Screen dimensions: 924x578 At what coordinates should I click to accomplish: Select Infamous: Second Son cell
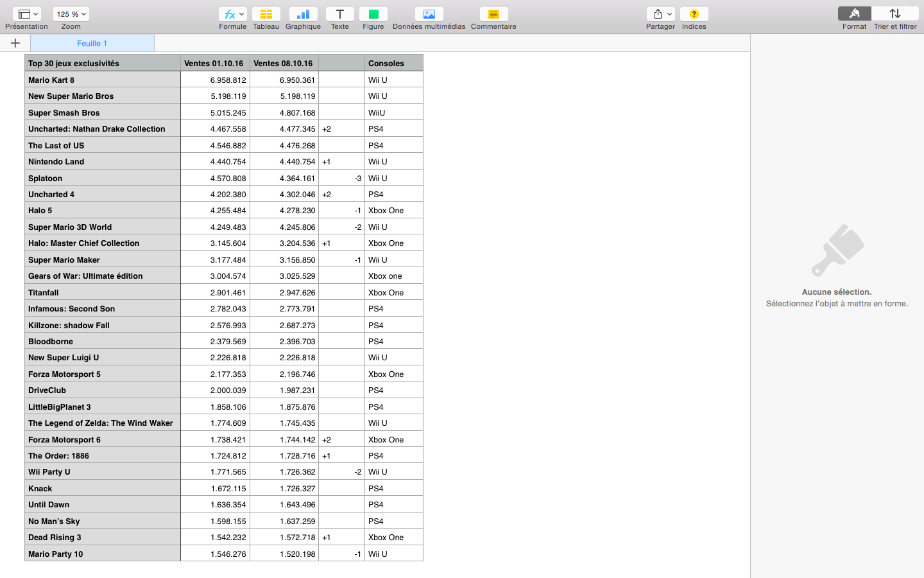(x=103, y=308)
